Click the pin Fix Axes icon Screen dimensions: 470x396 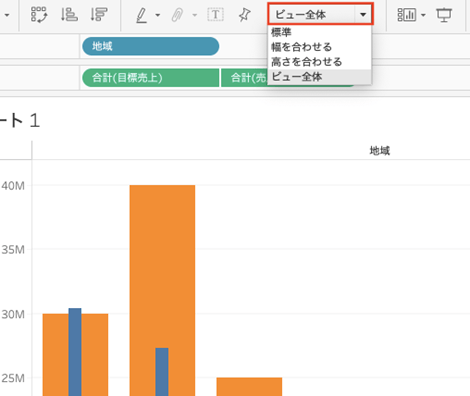[245, 15]
